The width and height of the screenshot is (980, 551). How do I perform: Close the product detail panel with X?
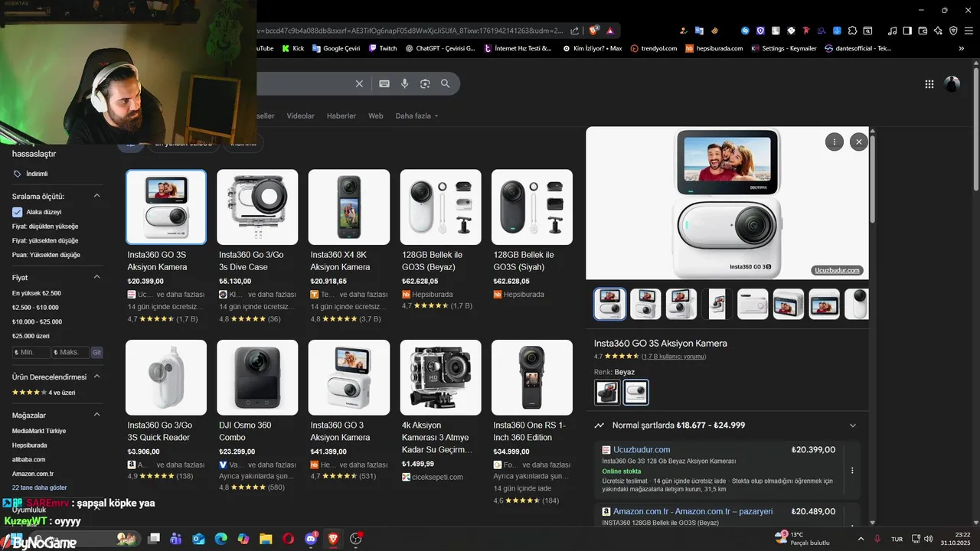pyautogui.click(x=859, y=142)
